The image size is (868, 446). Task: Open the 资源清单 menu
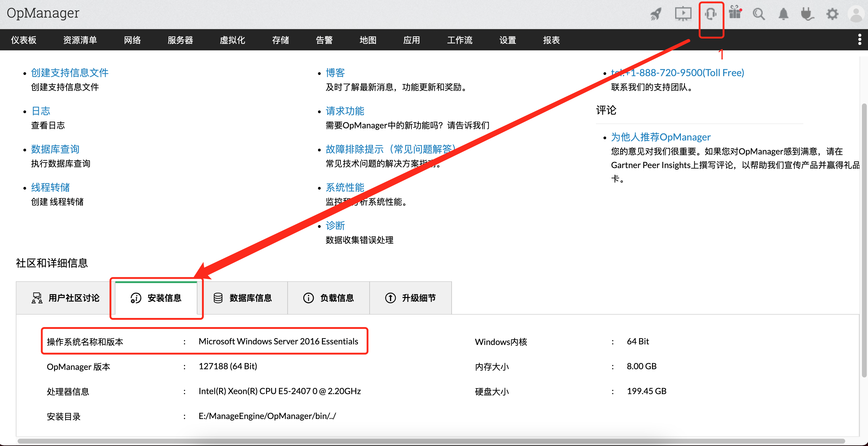coord(80,40)
